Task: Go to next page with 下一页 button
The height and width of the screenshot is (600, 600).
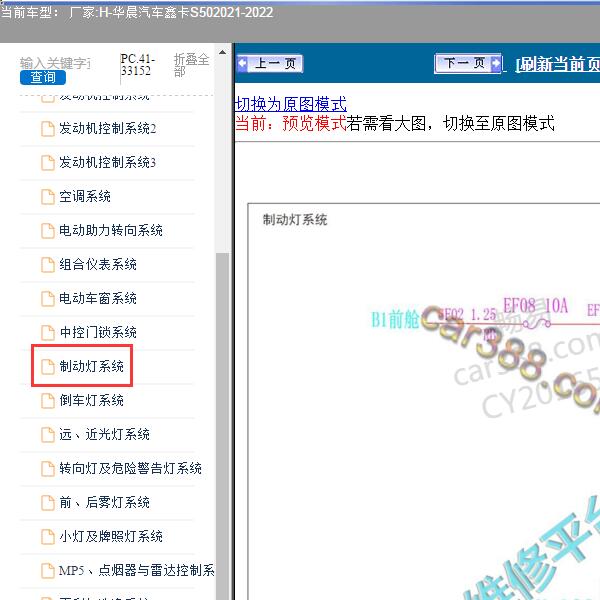Action: 468,63
